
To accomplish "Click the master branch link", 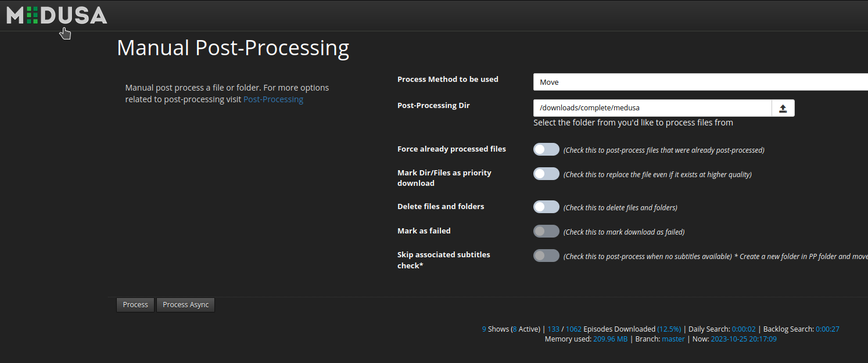I will pos(673,339).
